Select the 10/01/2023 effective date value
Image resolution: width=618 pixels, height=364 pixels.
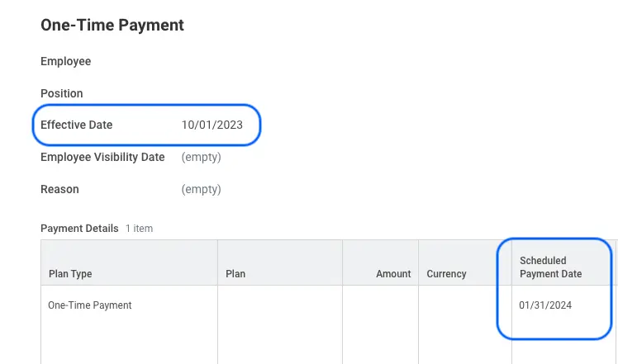coord(212,125)
